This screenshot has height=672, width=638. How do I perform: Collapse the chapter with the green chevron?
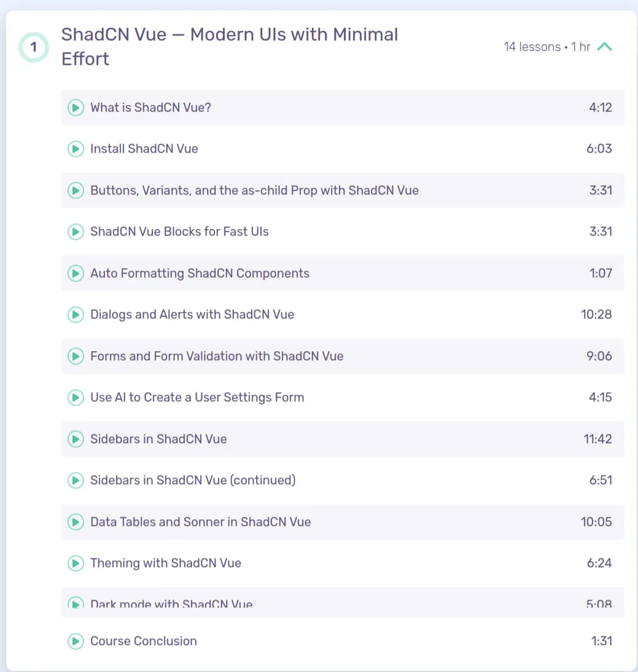[x=605, y=46]
